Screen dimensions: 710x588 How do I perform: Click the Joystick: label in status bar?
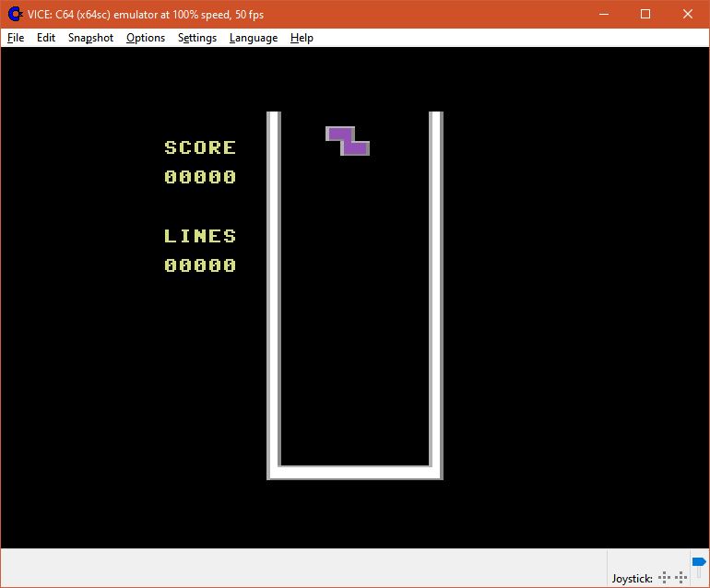pos(632,579)
